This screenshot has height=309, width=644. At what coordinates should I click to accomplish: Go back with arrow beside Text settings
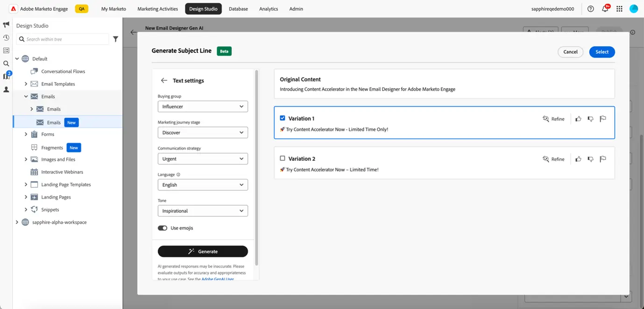tap(164, 80)
